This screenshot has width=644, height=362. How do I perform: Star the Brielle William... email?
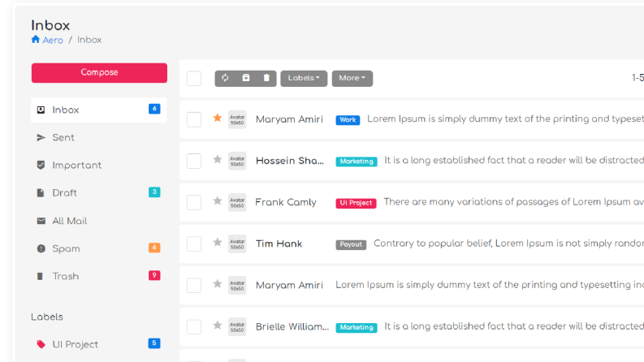[x=218, y=325]
